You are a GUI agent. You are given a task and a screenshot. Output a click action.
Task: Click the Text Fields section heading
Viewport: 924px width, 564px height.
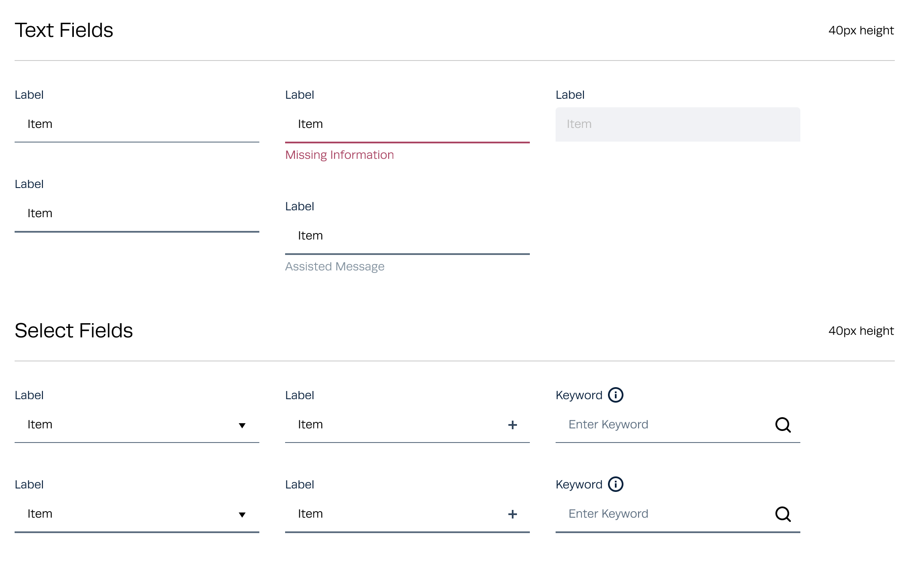tap(64, 30)
